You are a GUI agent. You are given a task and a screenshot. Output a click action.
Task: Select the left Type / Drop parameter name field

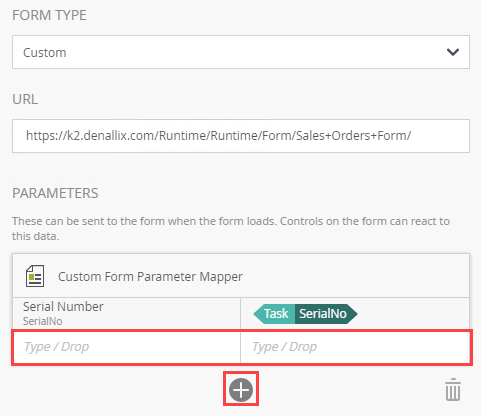click(x=127, y=347)
